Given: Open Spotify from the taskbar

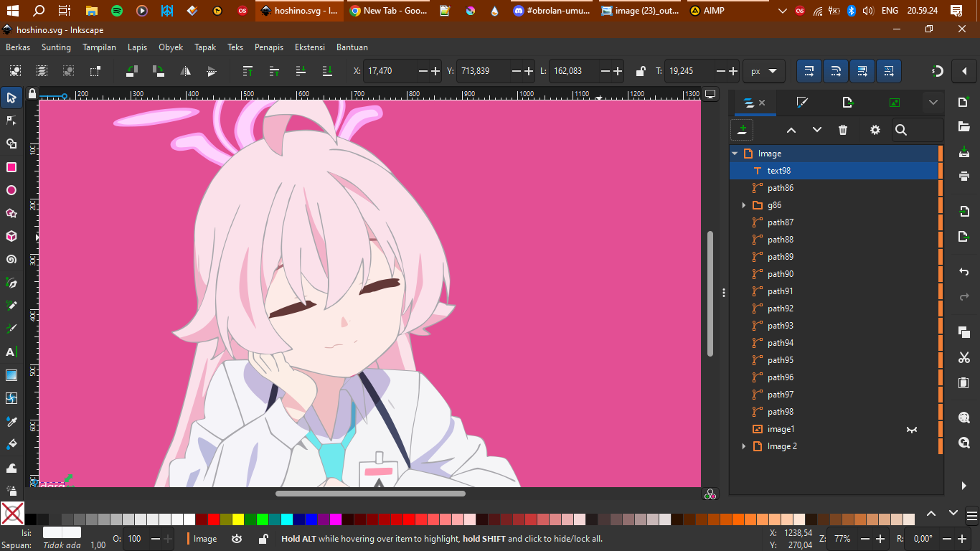Looking at the screenshot, I should pos(117,11).
